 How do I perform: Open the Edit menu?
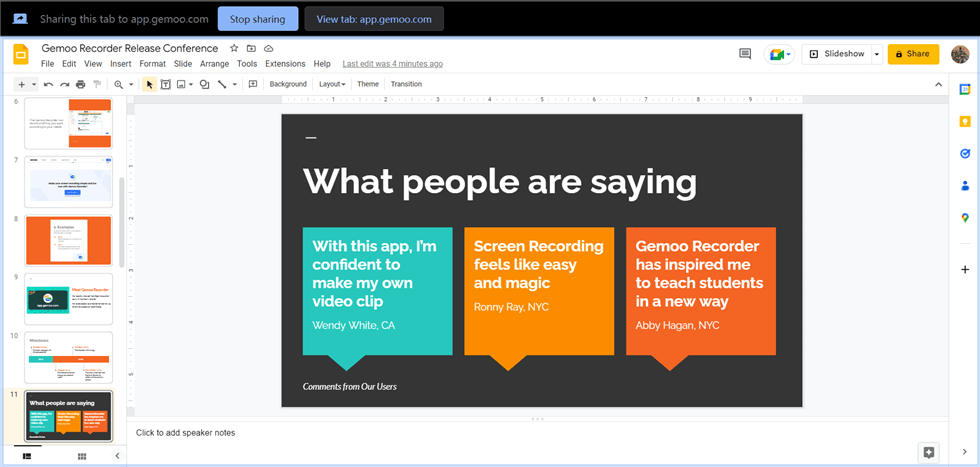69,64
